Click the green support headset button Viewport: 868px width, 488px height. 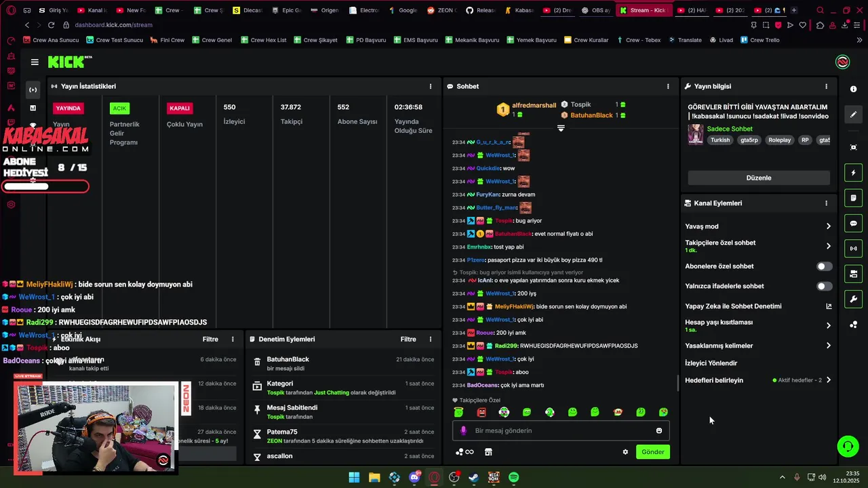click(848, 446)
